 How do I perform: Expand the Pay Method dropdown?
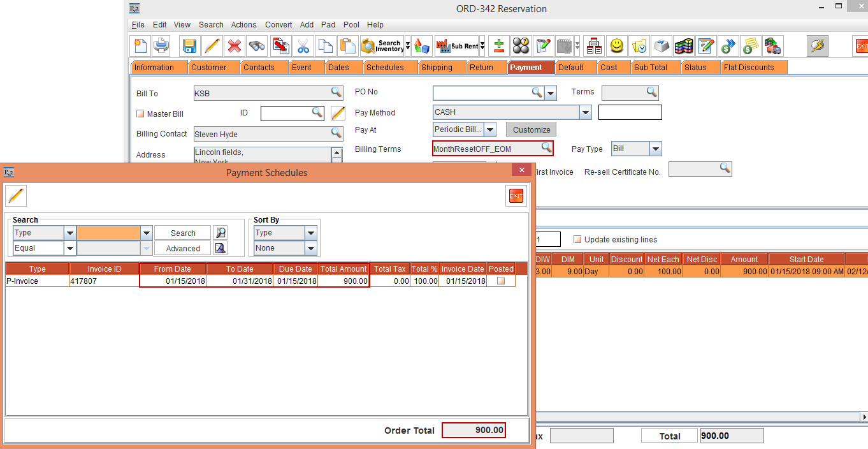(585, 113)
